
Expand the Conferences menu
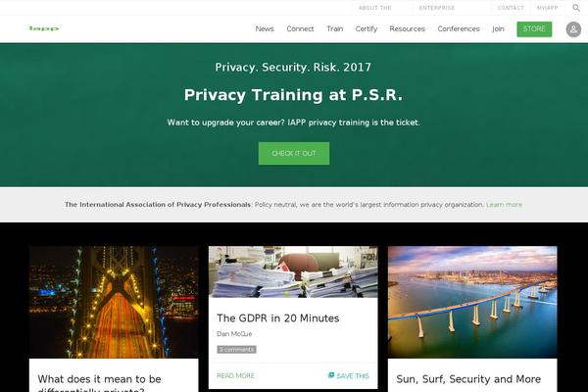pos(459,28)
